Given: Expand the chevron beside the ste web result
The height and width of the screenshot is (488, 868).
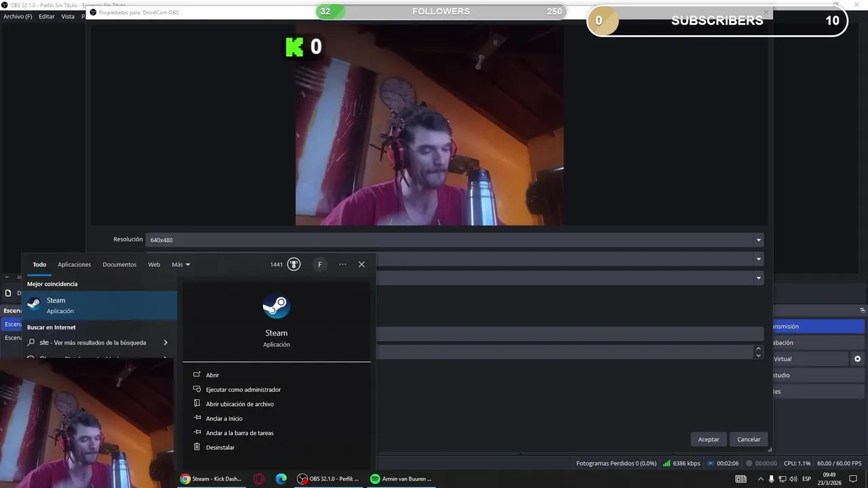Looking at the screenshot, I should (165, 342).
